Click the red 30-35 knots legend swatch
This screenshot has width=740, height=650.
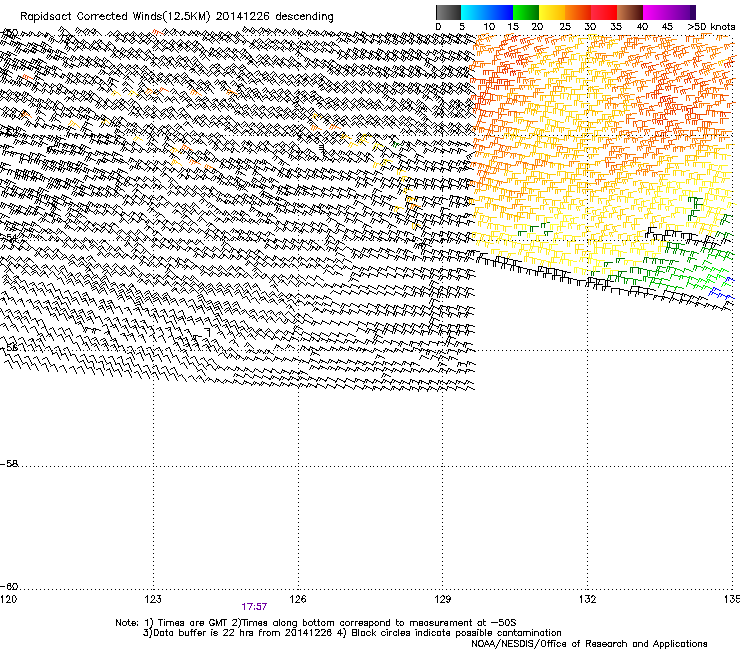[x=604, y=12]
